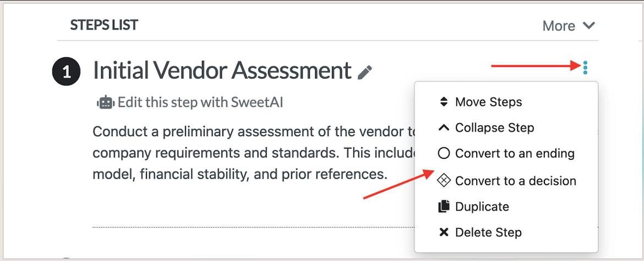Click the Duplicate copy icon

pos(444,207)
